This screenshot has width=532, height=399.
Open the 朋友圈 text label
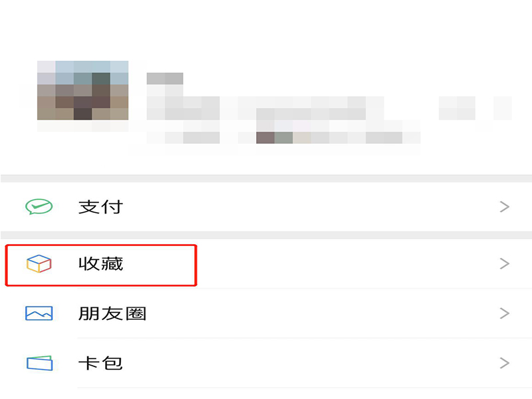112,313
